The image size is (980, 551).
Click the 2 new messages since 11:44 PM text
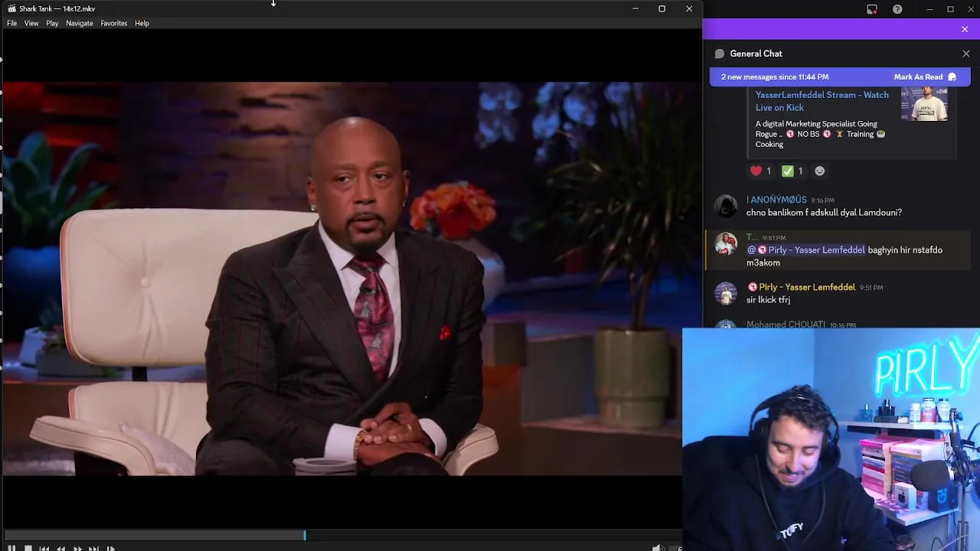pyautogui.click(x=775, y=77)
